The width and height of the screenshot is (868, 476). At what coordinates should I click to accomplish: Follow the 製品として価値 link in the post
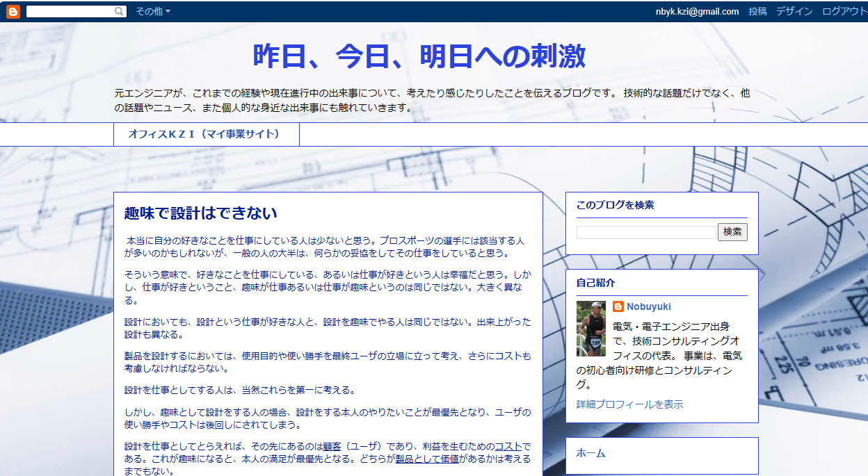point(427,459)
